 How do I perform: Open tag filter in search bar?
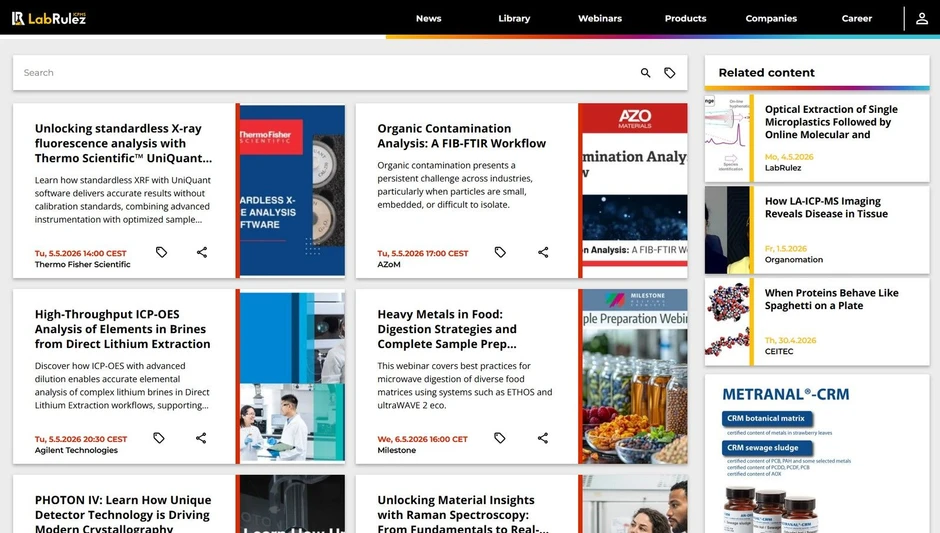(670, 73)
